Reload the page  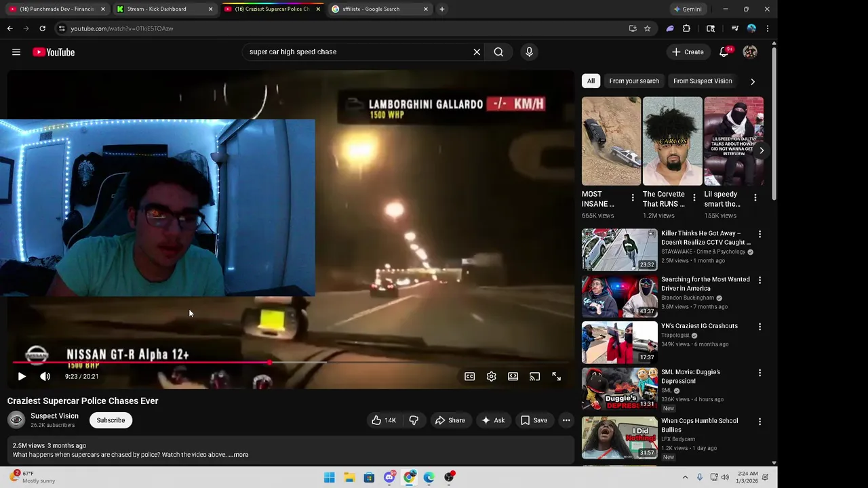[42, 28]
